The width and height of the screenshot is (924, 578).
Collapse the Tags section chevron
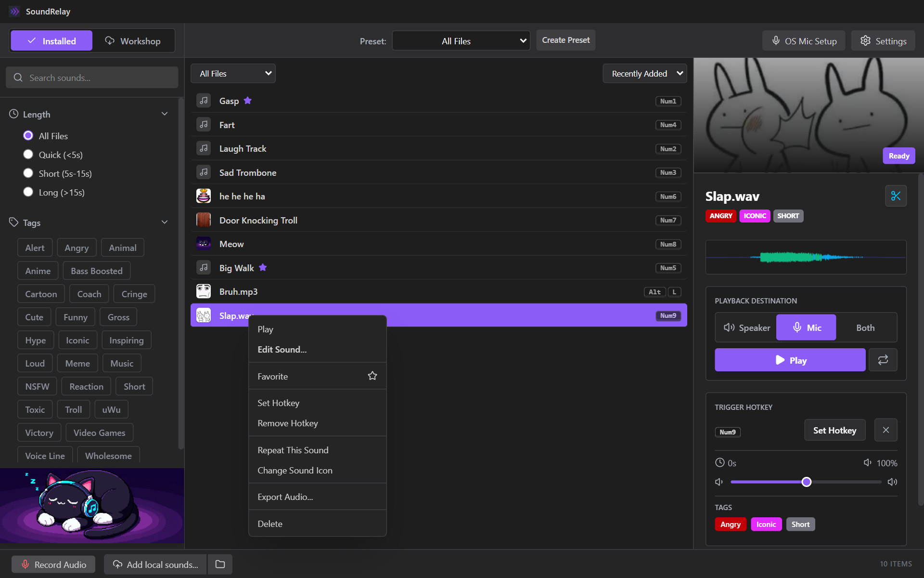tap(165, 223)
